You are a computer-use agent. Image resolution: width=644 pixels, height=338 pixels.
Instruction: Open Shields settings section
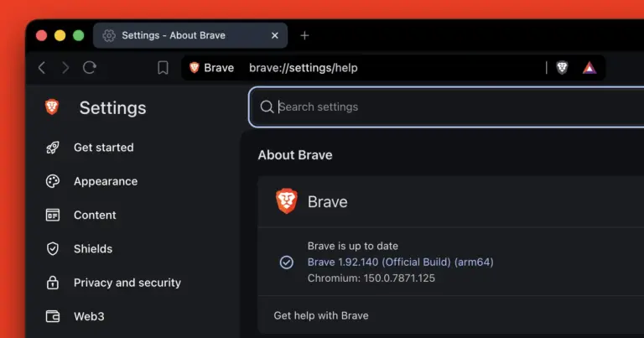click(93, 248)
